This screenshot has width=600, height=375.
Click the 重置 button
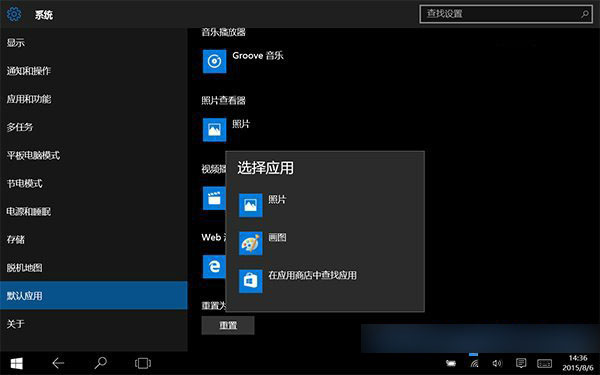pos(228,325)
